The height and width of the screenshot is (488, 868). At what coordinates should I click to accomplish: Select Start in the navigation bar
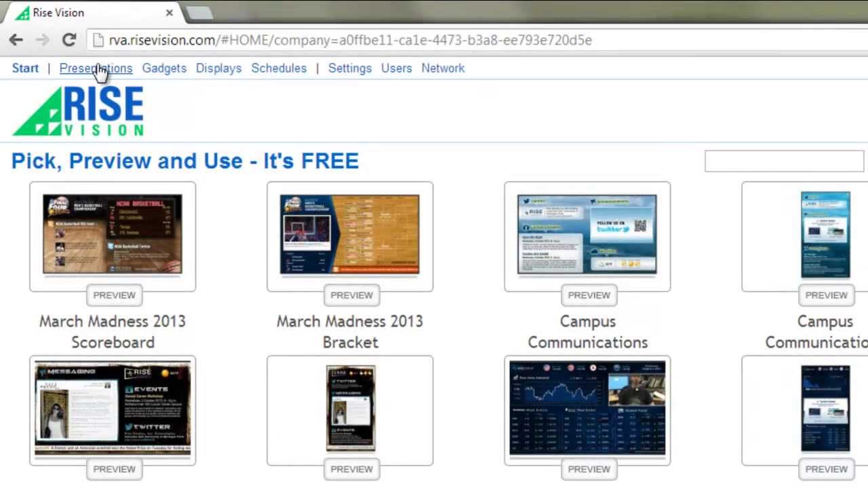point(25,68)
